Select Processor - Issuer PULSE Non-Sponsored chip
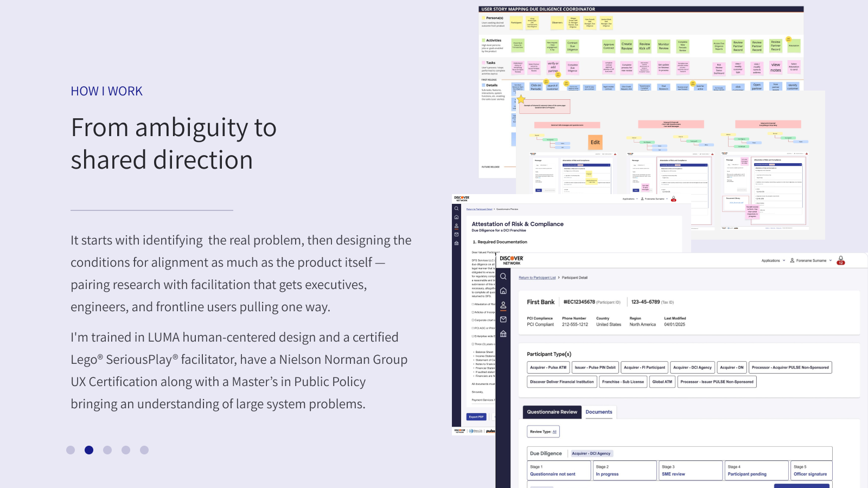The width and height of the screenshot is (868, 488). [x=717, y=382]
